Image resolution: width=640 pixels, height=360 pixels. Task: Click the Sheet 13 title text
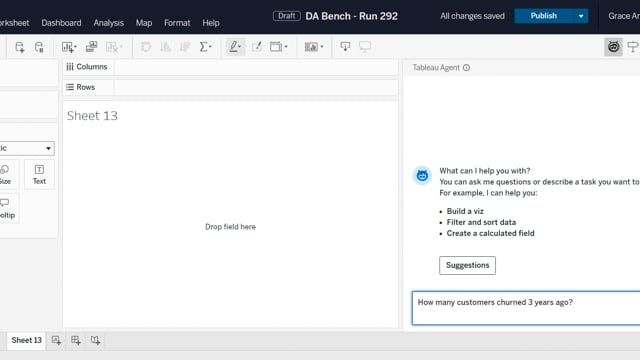(92, 116)
